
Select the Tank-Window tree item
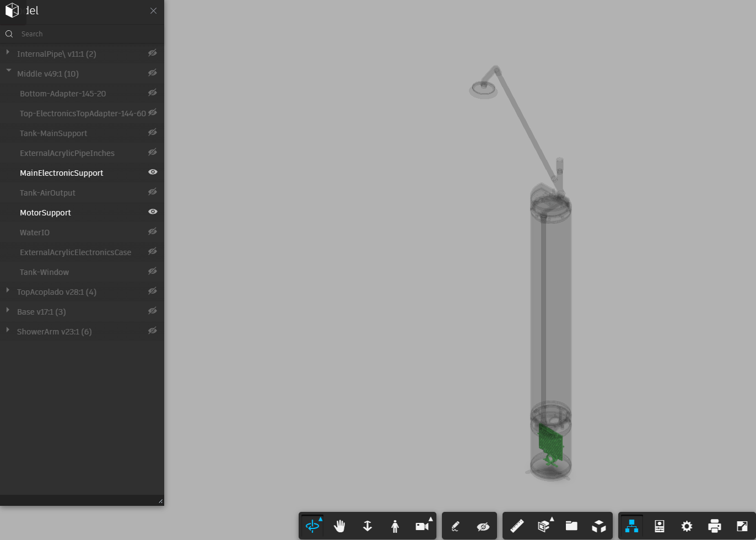44,272
